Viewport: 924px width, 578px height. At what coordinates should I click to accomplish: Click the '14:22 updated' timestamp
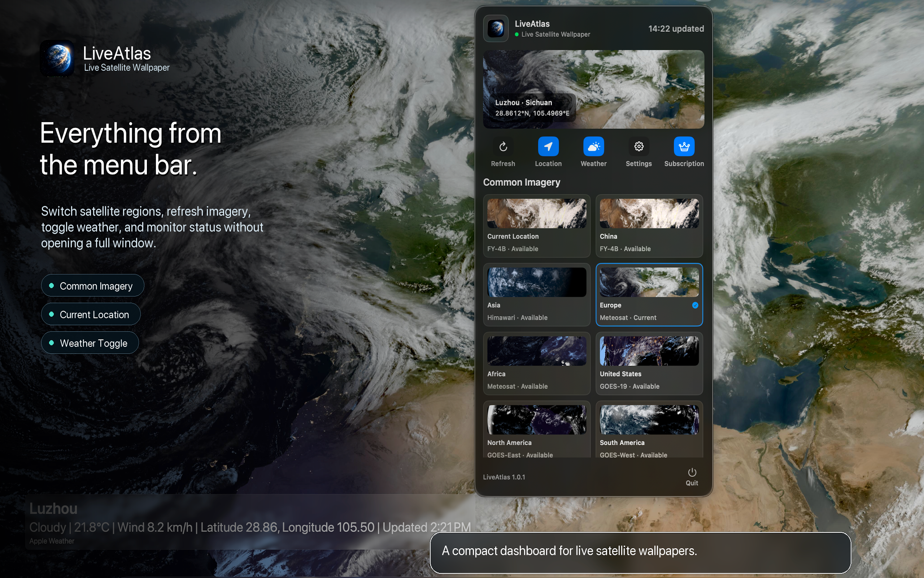tap(676, 29)
